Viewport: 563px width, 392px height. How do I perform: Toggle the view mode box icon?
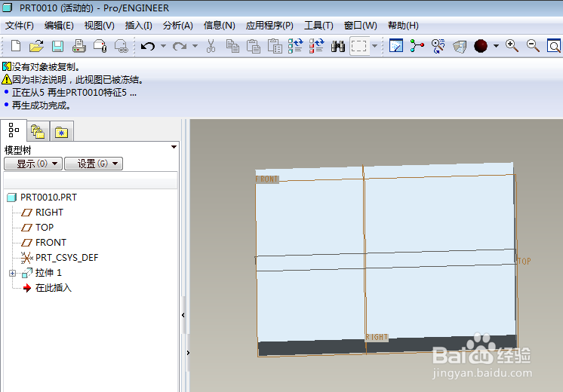[x=460, y=47]
